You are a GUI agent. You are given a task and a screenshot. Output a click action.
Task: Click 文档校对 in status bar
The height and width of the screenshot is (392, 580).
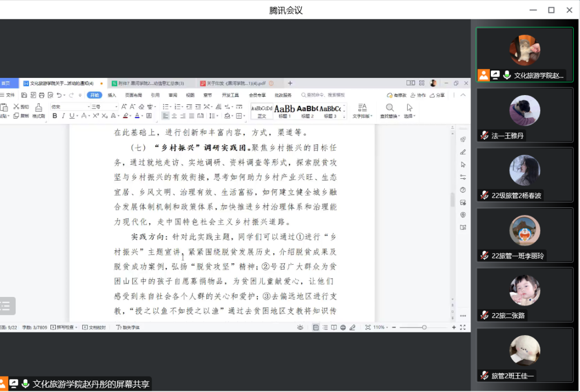(x=94, y=327)
